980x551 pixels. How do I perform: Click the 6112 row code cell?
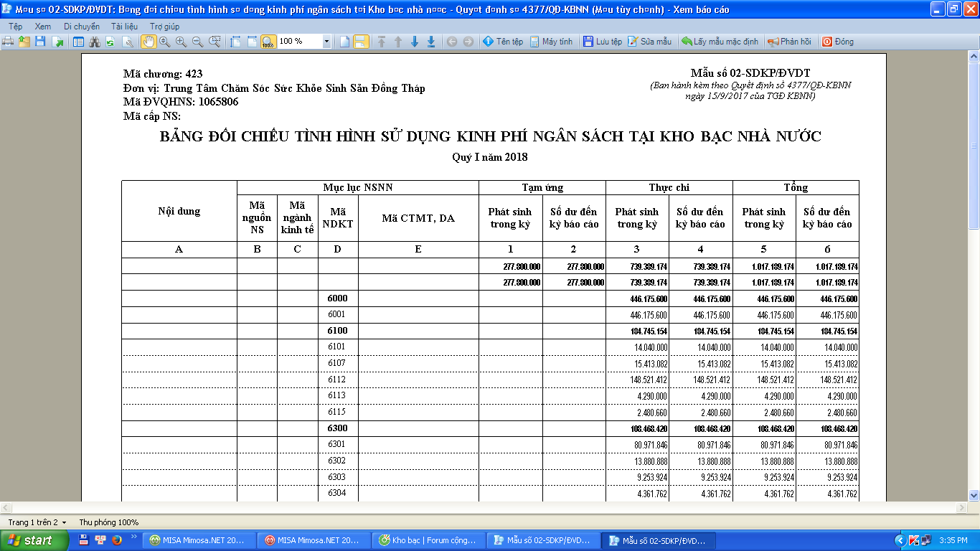coord(339,380)
